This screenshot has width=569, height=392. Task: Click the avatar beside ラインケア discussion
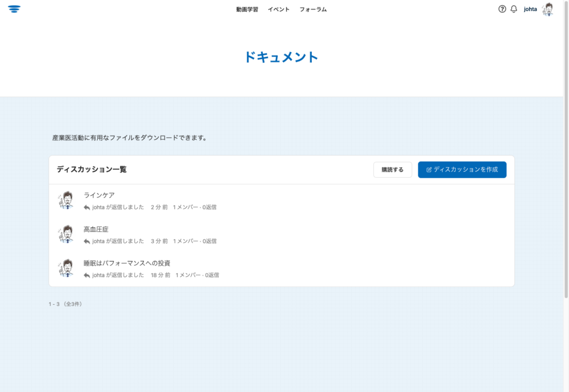pyautogui.click(x=66, y=200)
